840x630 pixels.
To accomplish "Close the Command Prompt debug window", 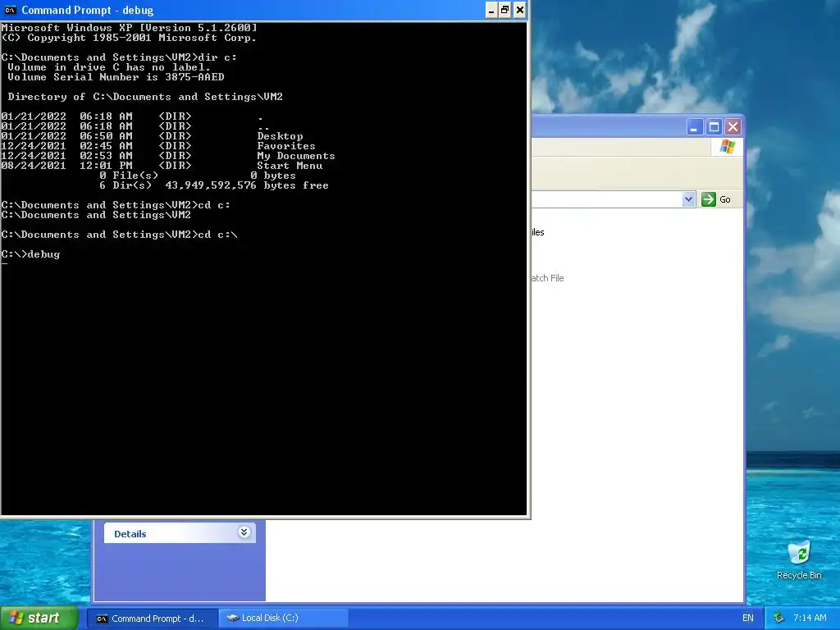I will (x=519, y=10).
